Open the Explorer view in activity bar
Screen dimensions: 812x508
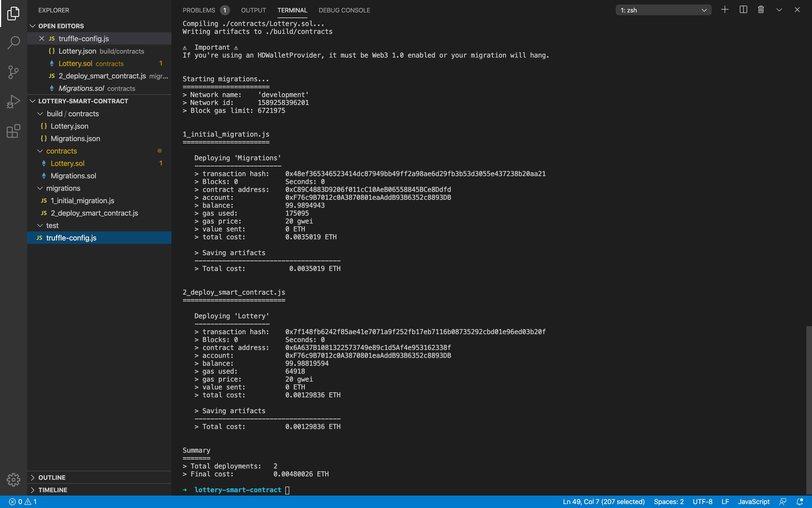pyautogui.click(x=14, y=14)
